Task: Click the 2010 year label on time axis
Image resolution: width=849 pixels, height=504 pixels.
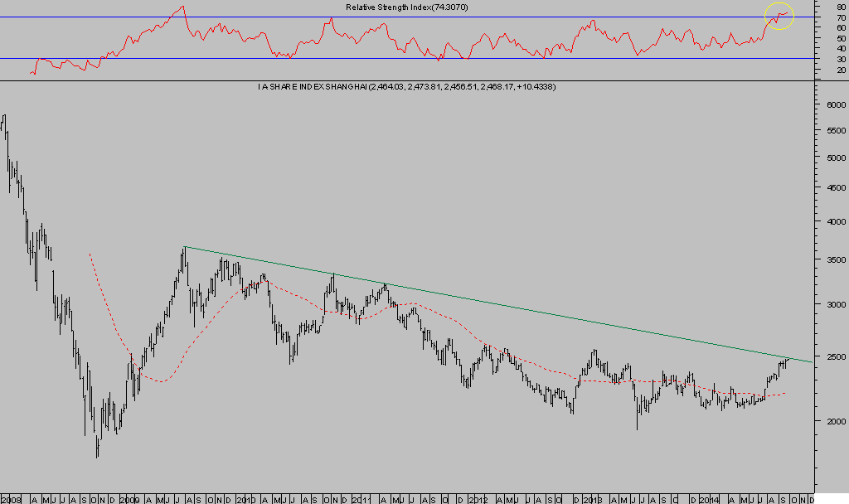Action: [245, 500]
